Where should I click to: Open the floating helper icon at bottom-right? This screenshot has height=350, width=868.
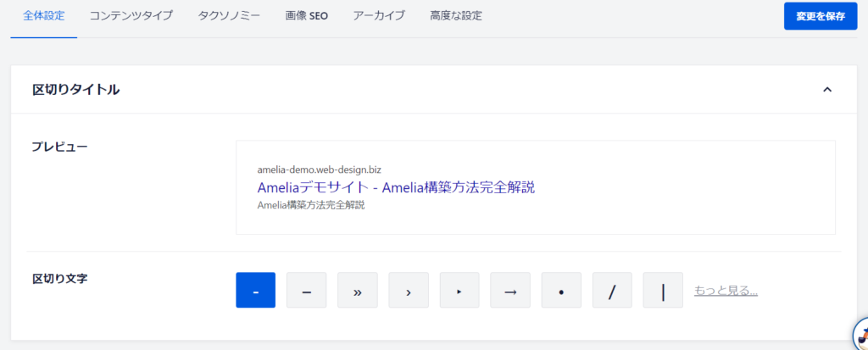point(859,335)
